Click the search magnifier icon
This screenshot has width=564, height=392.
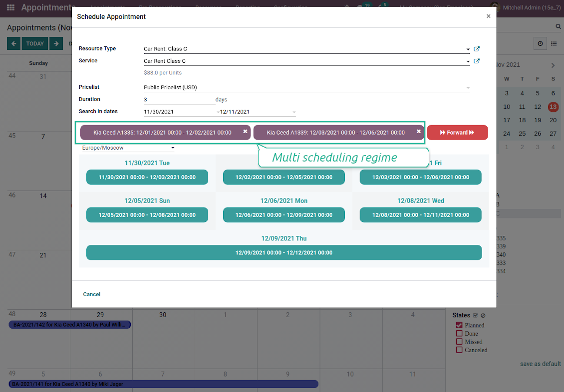[558, 26]
